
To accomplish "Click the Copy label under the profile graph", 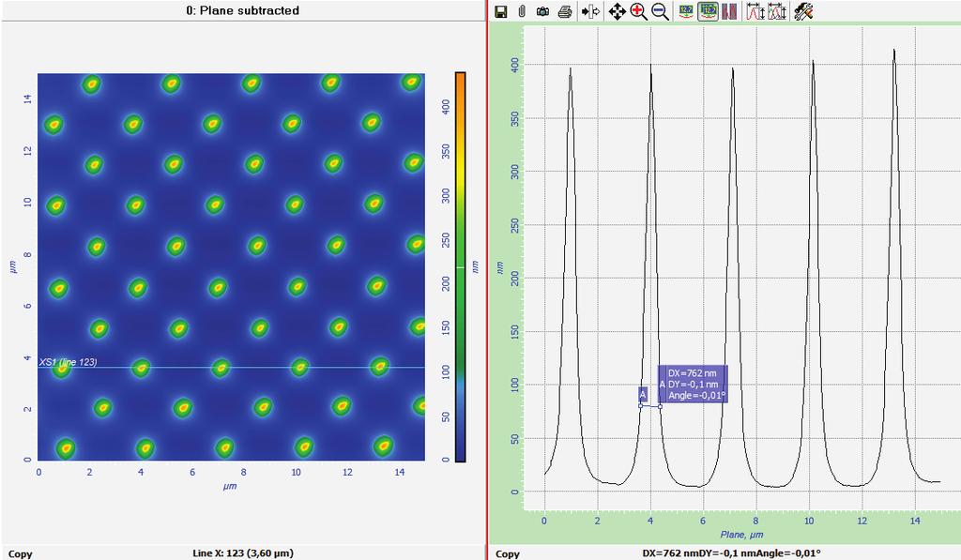I will [x=508, y=553].
